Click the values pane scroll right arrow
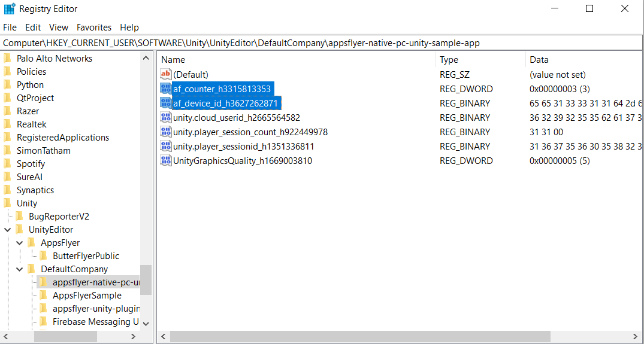Screen dimensions: 644x344 pos(637,337)
